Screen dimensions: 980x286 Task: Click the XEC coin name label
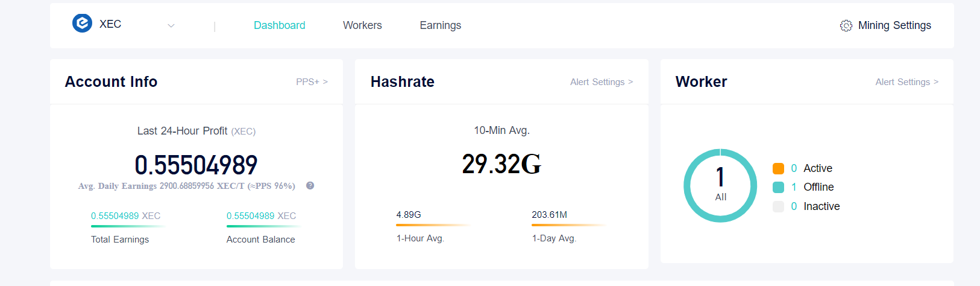[x=110, y=24]
